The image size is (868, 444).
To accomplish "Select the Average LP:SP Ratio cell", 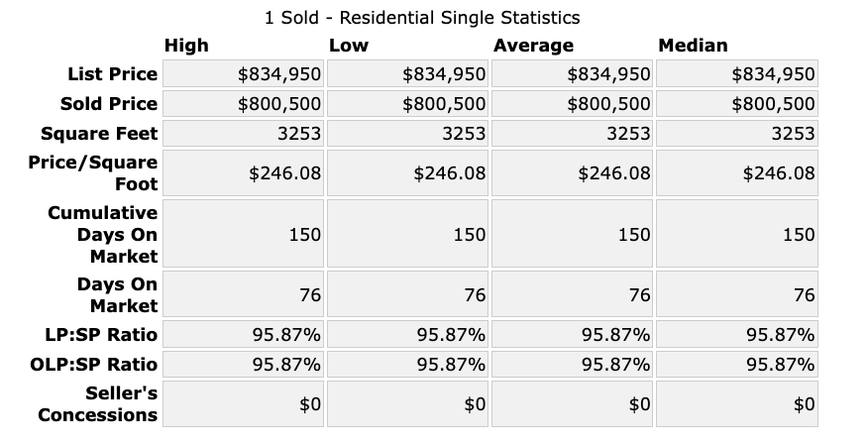I will coord(615,334).
